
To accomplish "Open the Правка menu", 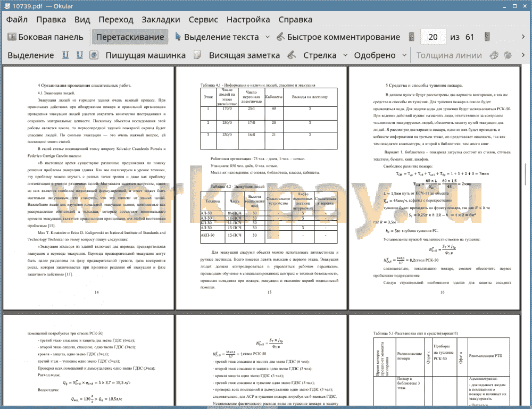I will click(x=51, y=20).
